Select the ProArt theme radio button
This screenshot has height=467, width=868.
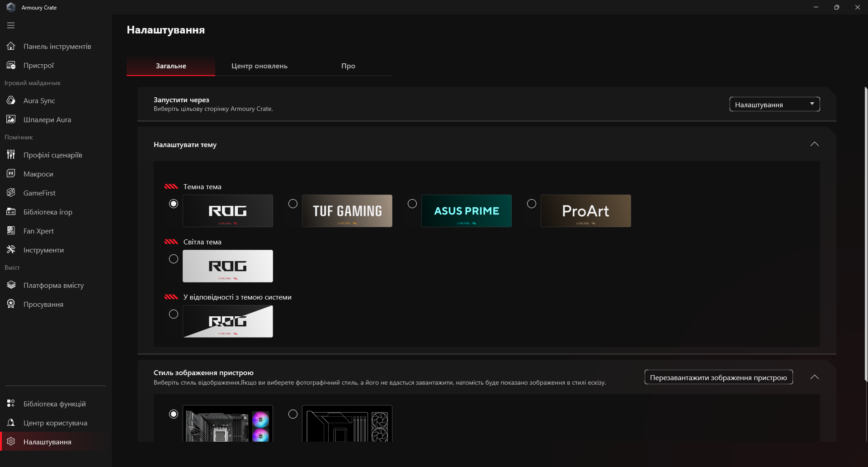(532, 204)
